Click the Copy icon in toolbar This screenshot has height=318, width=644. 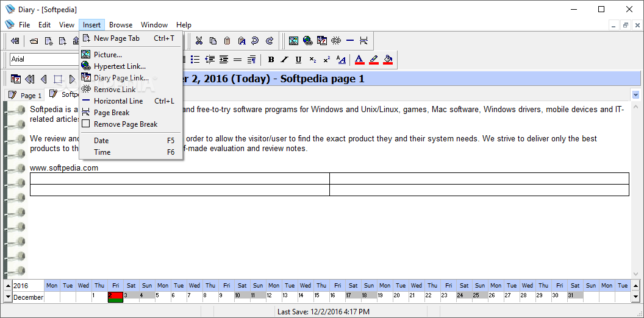point(213,41)
